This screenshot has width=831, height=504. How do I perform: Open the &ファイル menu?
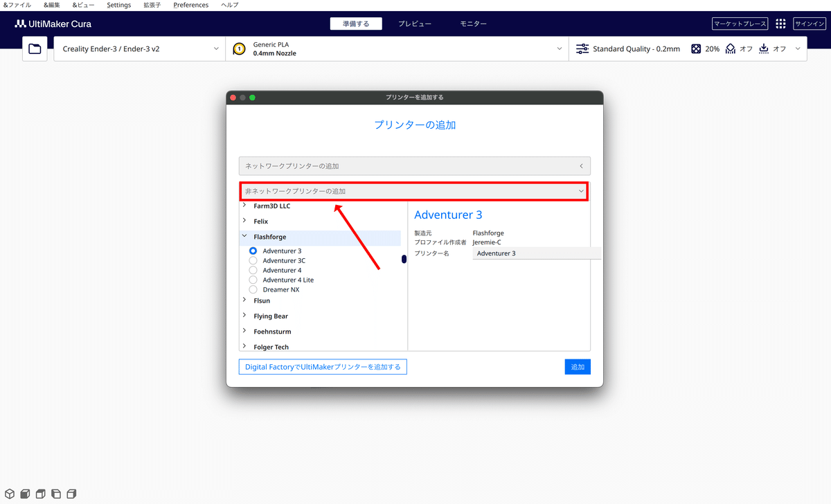tap(17, 5)
